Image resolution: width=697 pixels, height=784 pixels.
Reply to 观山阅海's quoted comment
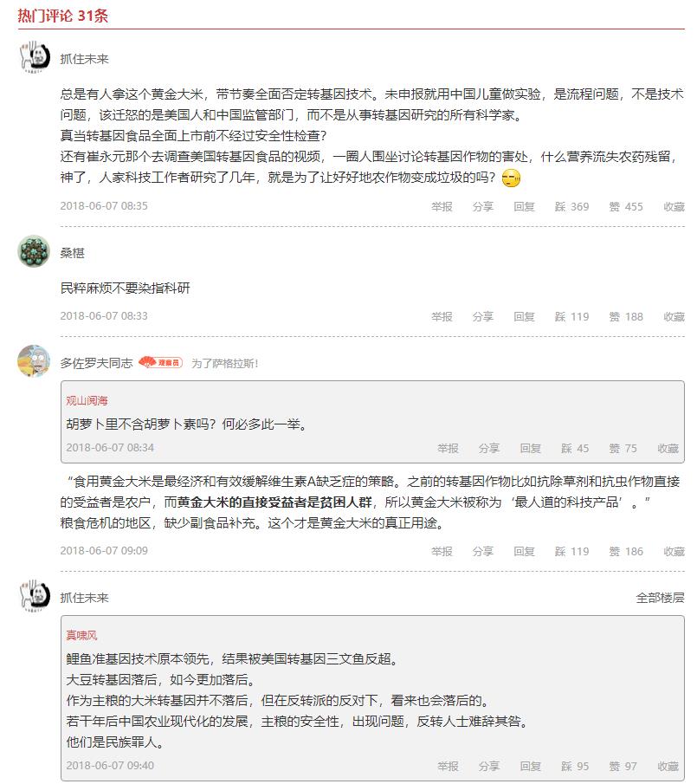click(x=530, y=448)
